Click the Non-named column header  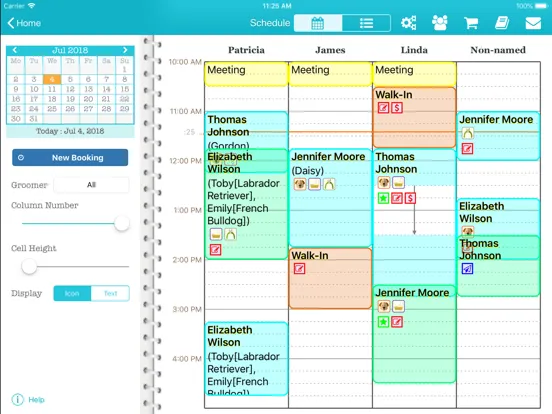498,50
